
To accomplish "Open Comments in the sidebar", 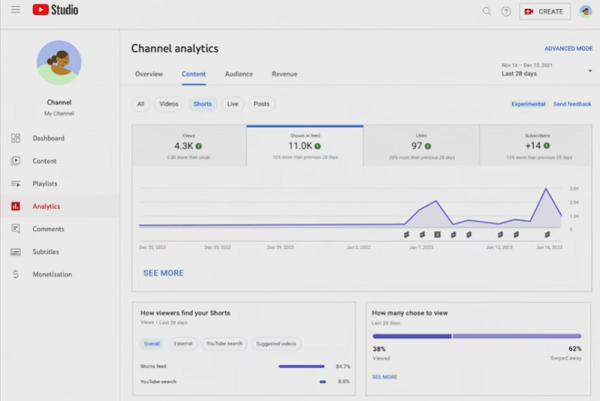I will click(48, 229).
